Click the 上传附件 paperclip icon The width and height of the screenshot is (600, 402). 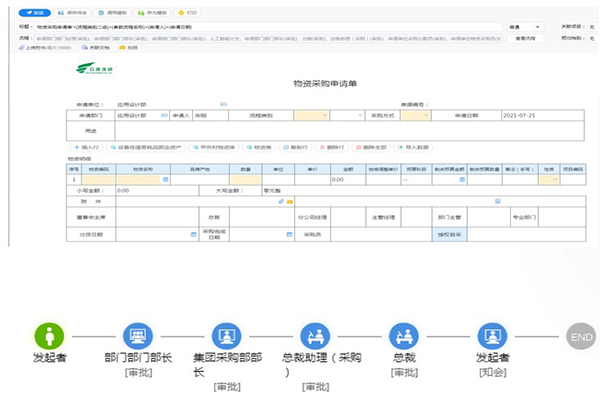[22, 48]
